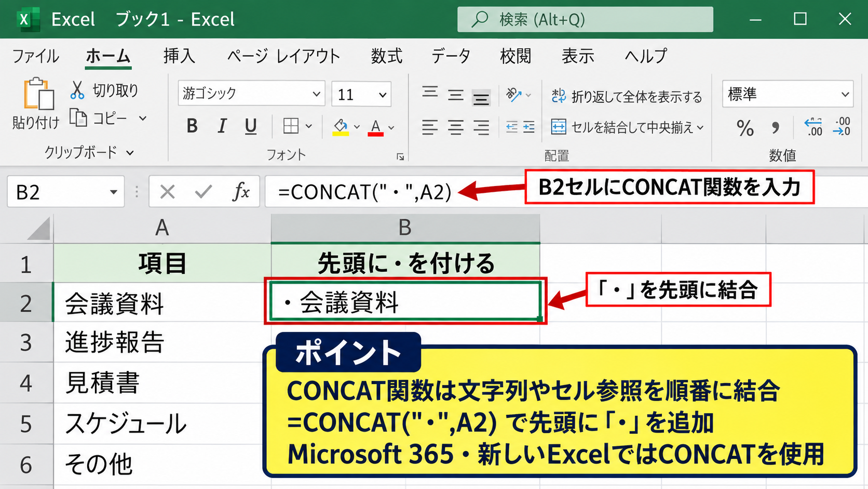Click セルを結合して中央揃え merge button

pos(627,127)
